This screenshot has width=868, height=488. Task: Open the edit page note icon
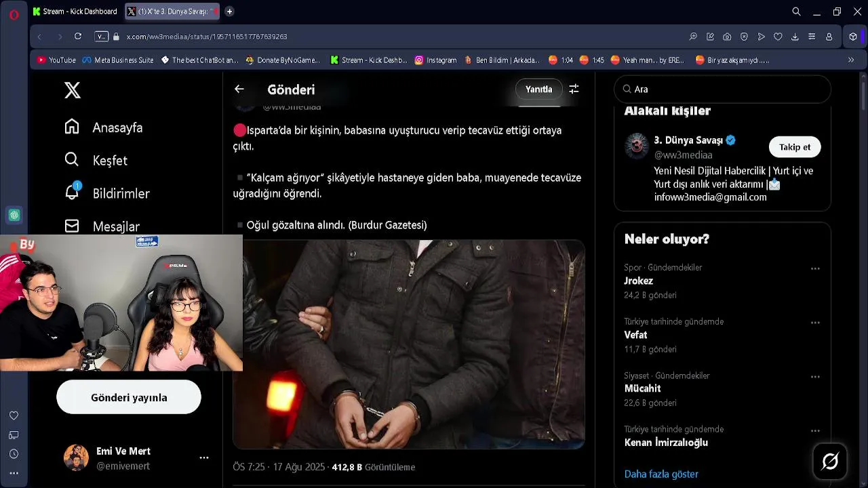pos(710,37)
